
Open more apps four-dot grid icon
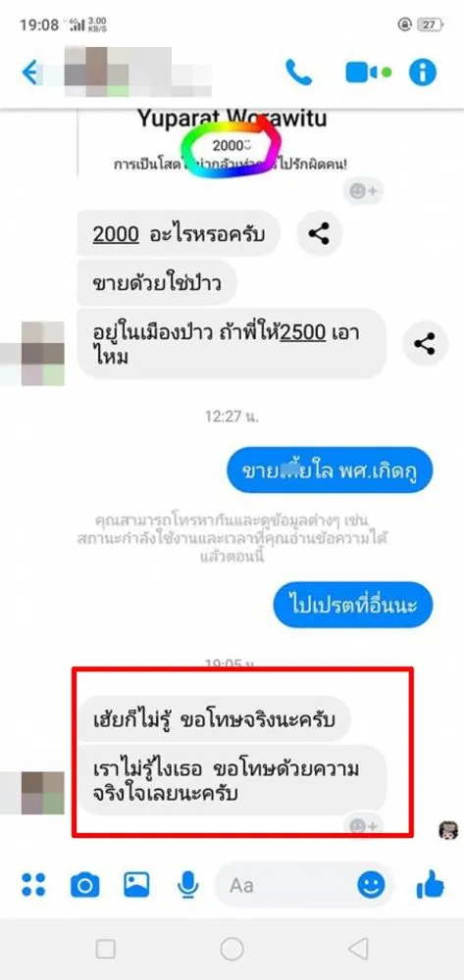(x=33, y=885)
